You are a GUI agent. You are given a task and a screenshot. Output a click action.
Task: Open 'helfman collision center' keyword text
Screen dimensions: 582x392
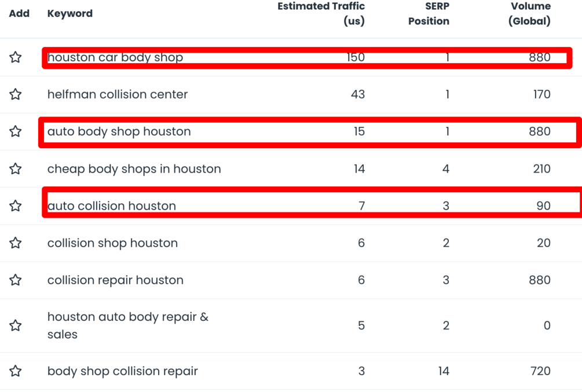click(x=118, y=94)
